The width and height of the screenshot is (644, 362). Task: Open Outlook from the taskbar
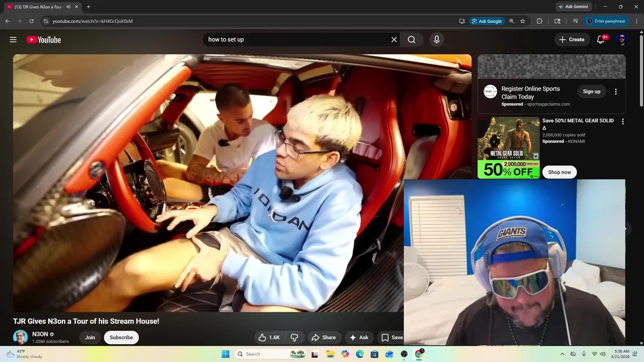[389, 354]
